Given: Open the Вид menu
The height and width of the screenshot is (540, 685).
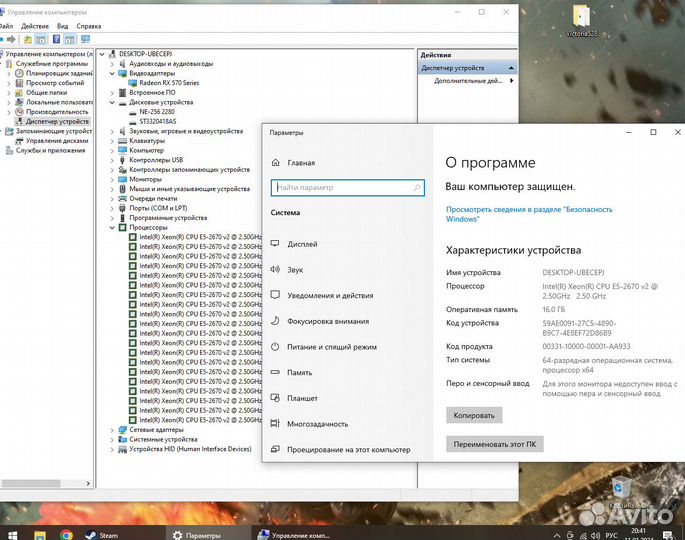Looking at the screenshot, I should click(62, 26).
